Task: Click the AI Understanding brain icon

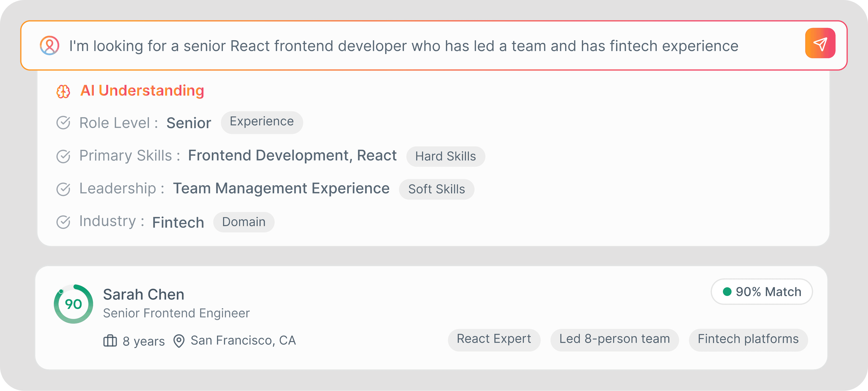Action: pyautogui.click(x=63, y=91)
